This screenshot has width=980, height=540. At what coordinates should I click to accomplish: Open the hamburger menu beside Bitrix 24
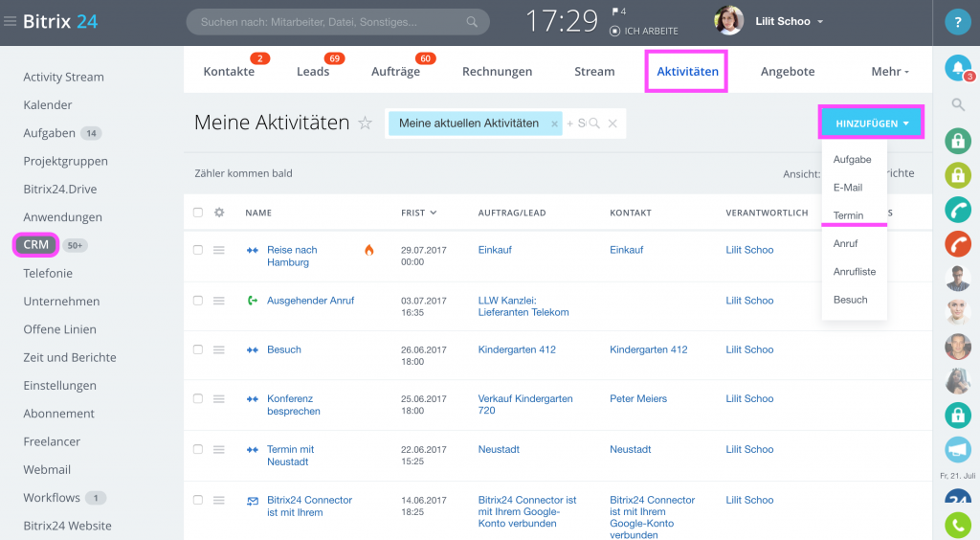click(10, 21)
